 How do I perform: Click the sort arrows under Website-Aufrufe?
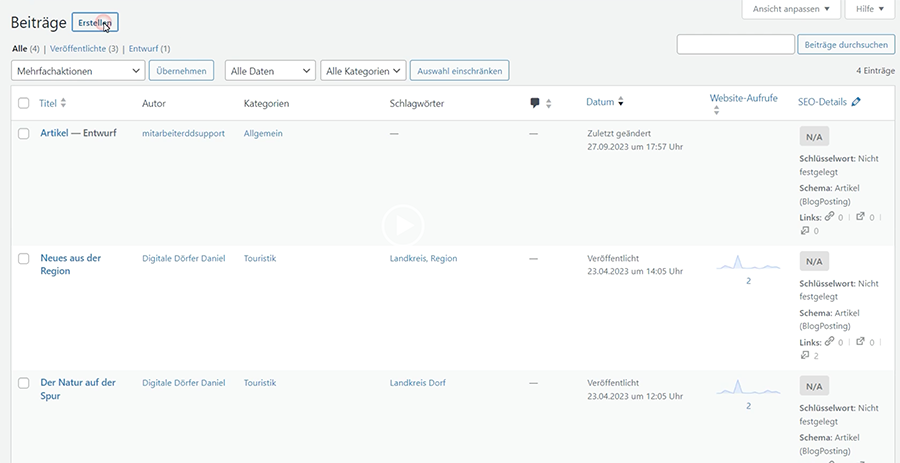point(716,111)
